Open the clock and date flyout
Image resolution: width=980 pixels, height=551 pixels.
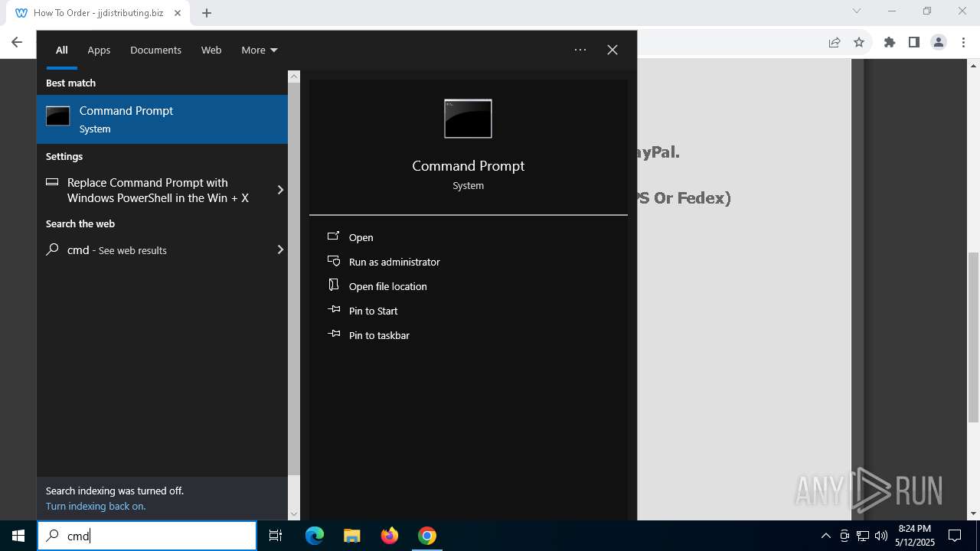pos(914,536)
